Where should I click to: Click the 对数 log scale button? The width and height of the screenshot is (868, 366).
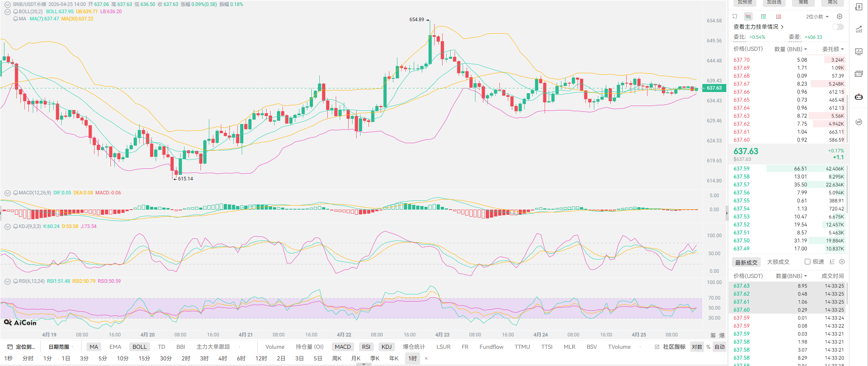pyautogui.click(x=697, y=347)
